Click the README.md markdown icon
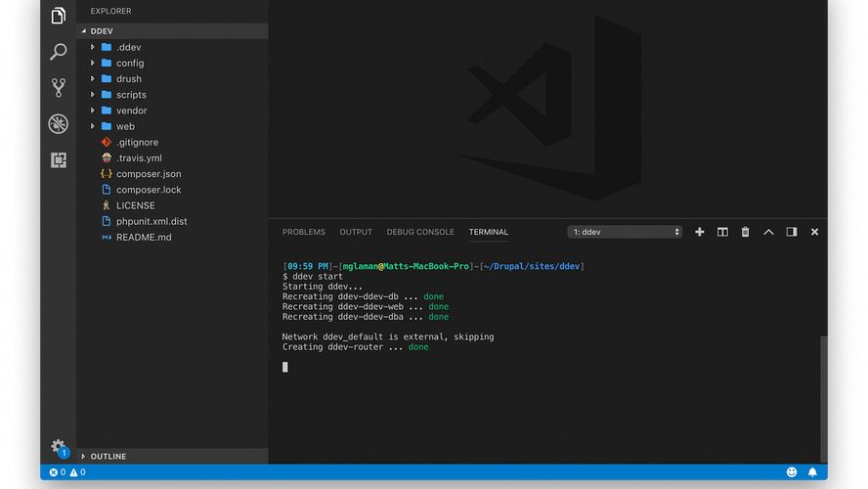The width and height of the screenshot is (868, 489). [107, 237]
